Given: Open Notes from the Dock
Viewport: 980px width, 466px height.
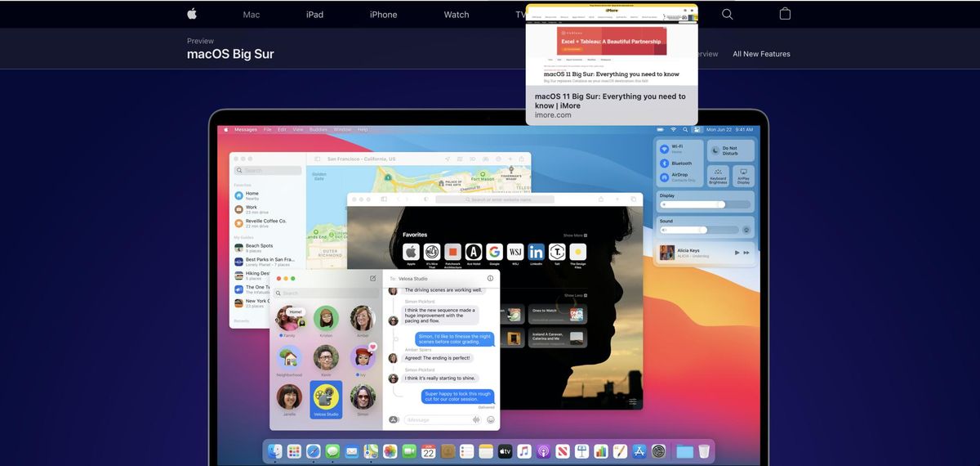Looking at the screenshot, I should [x=486, y=451].
